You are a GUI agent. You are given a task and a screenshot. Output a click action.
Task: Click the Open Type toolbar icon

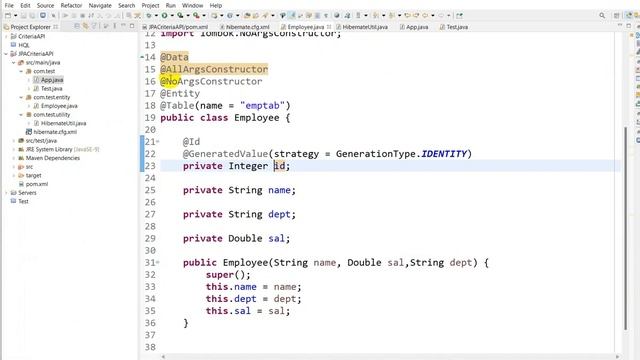pyautogui.click(x=247, y=16)
